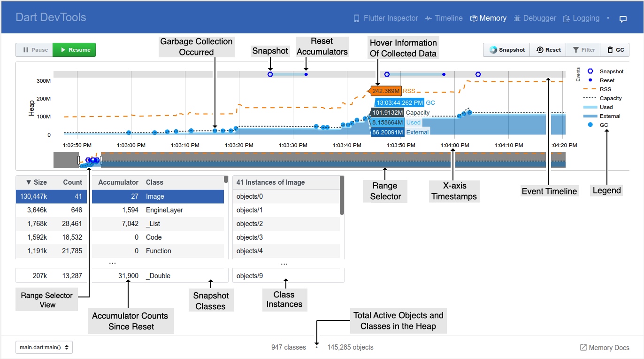Trigger garbage collection with GC button
644x359 pixels.
click(615, 50)
